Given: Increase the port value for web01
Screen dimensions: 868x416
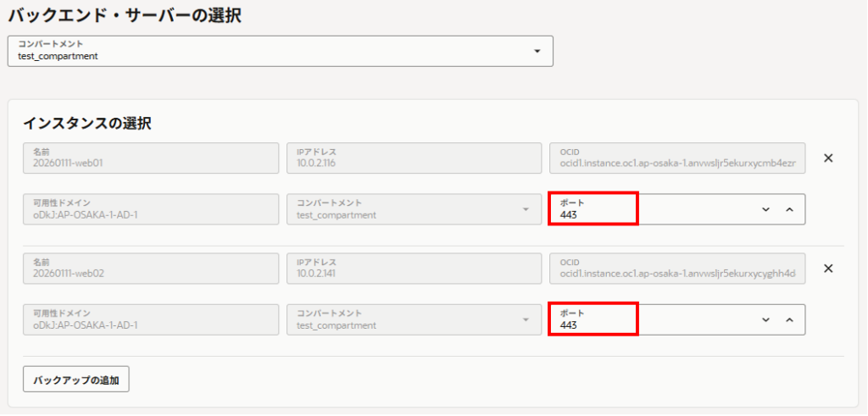Looking at the screenshot, I should pos(789,209).
